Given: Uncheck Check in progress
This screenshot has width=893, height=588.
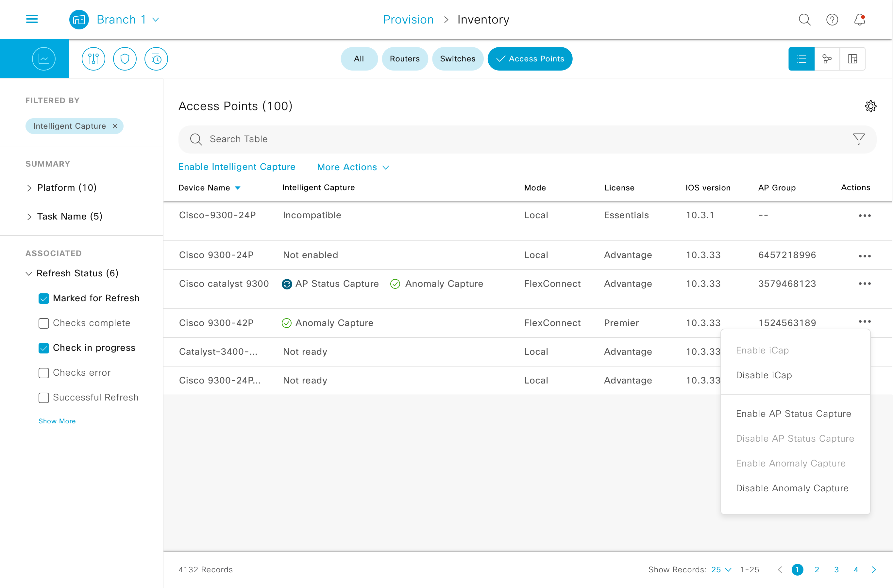Looking at the screenshot, I should pyautogui.click(x=43, y=348).
